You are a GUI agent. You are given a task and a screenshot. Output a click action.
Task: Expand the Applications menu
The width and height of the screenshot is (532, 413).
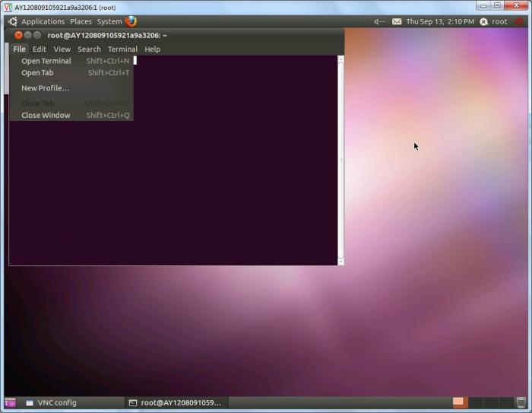coord(43,21)
